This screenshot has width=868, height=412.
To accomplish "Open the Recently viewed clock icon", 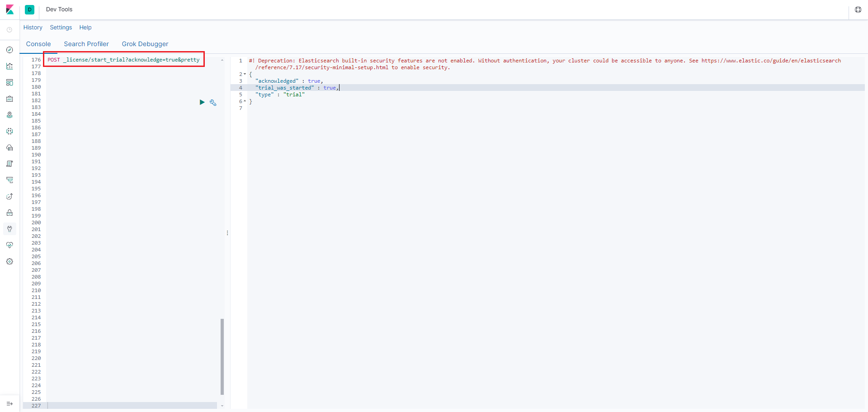I will [x=9, y=30].
